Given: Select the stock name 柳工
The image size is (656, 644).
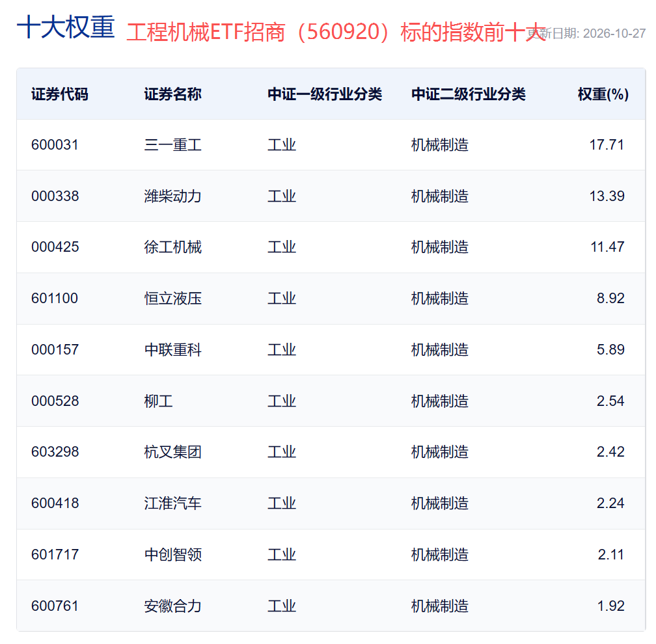Looking at the screenshot, I should tap(159, 401).
